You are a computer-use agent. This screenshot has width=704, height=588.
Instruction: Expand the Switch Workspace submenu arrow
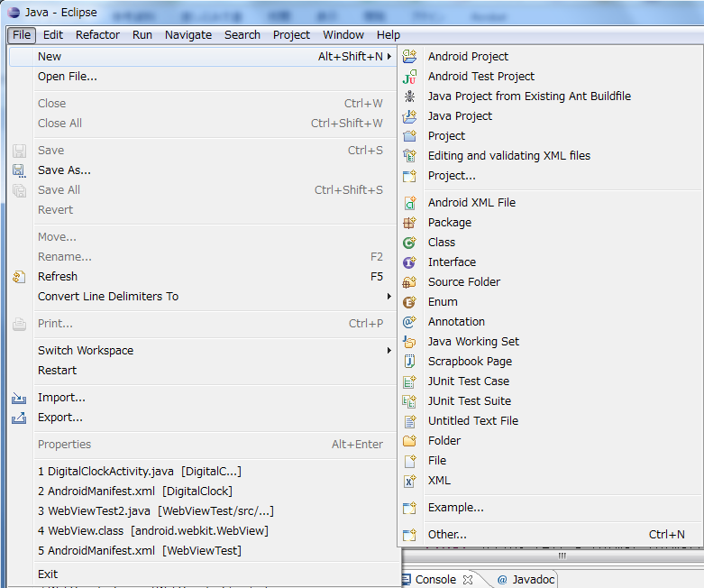[x=389, y=351]
